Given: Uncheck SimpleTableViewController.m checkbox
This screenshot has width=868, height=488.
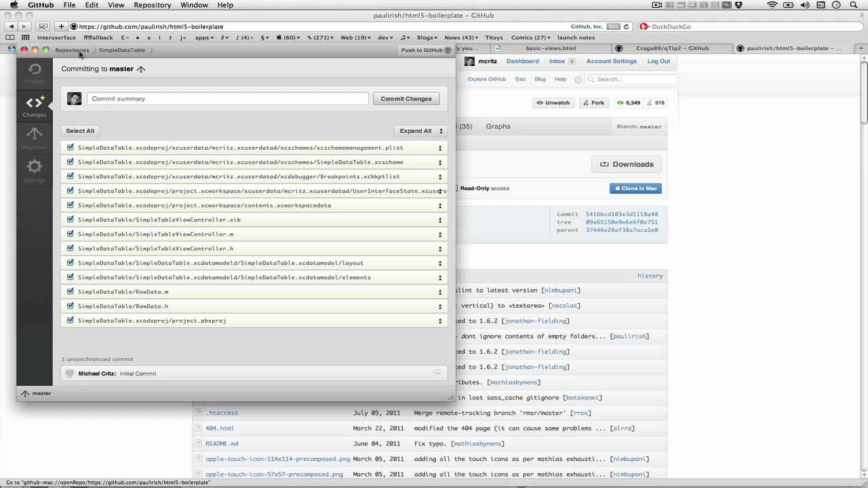Looking at the screenshot, I should (x=71, y=234).
